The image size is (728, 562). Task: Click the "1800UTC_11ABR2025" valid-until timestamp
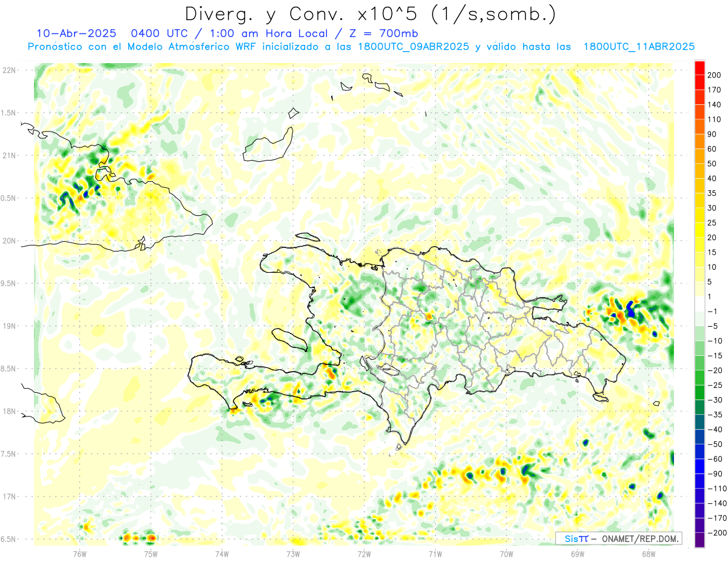639,47
